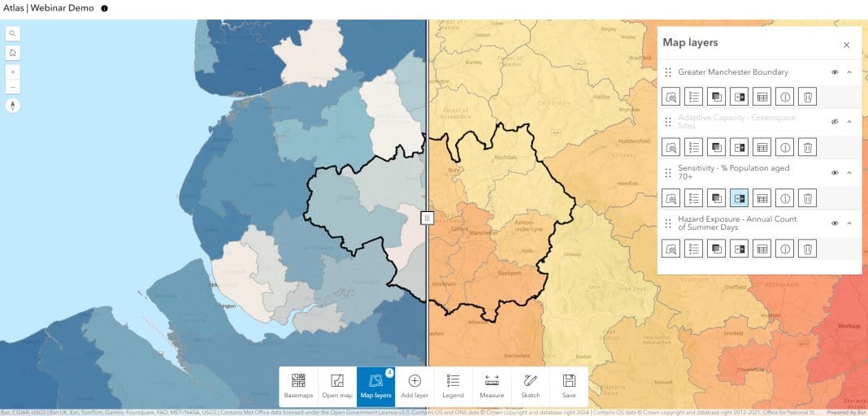Click the swipe divider handle on map
This screenshot has height=416, width=868.
(427, 218)
